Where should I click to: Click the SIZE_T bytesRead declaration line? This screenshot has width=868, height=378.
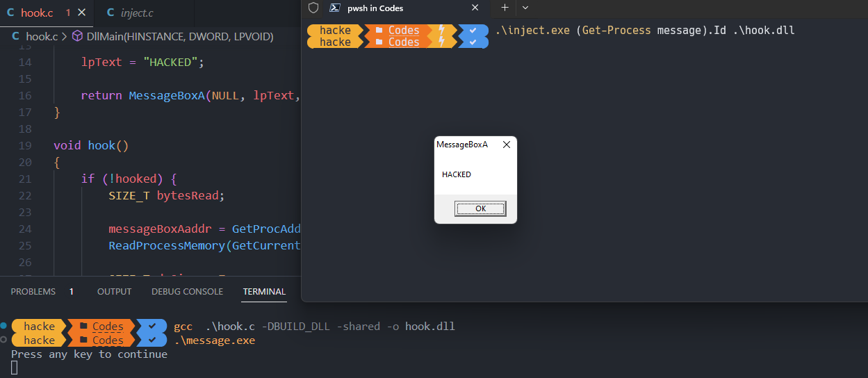(x=167, y=195)
